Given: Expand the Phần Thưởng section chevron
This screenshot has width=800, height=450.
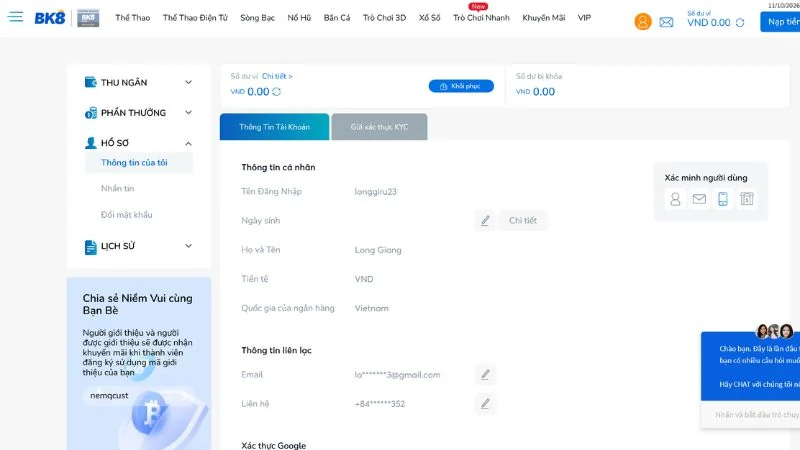Looking at the screenshot, I should (188, 112).
